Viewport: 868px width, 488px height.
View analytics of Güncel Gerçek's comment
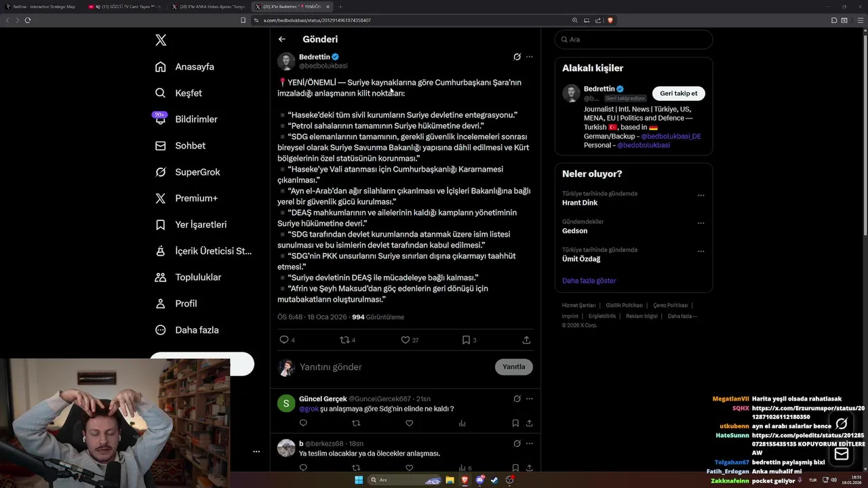[462, 423]
